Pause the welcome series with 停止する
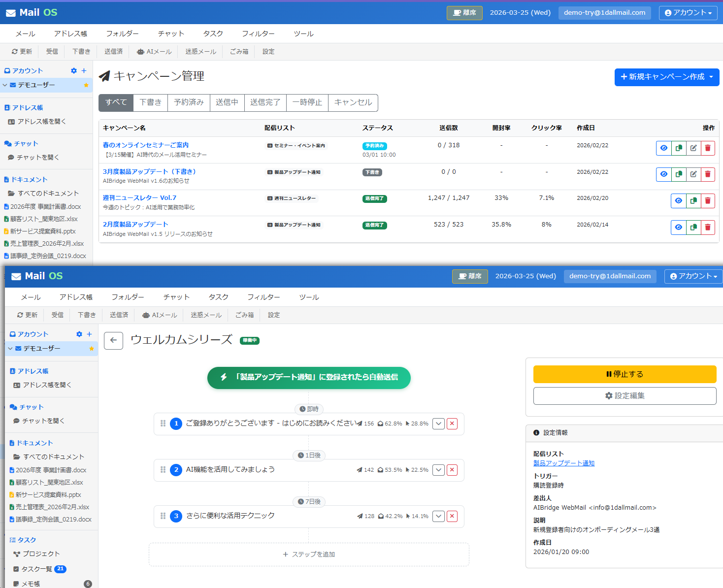Image resolution: width=723 pixels, height=588 pixels. (x=624, y=374)
